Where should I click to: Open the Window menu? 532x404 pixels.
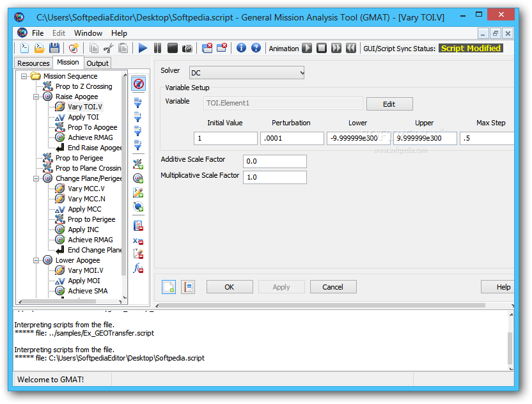tap(88, 33)
